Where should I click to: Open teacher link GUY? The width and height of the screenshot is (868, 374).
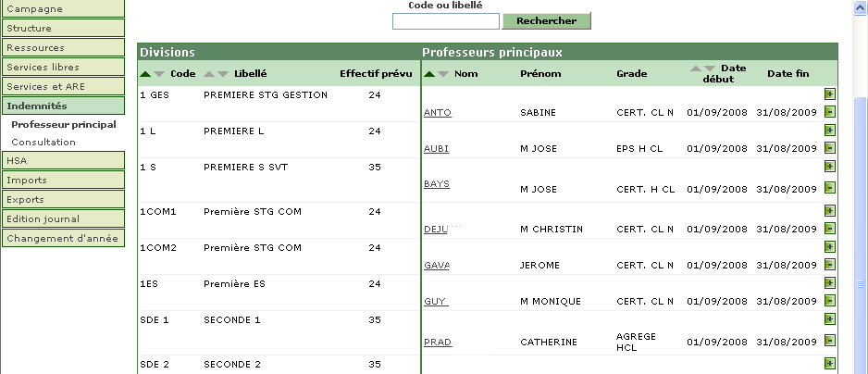click(436, 302)
